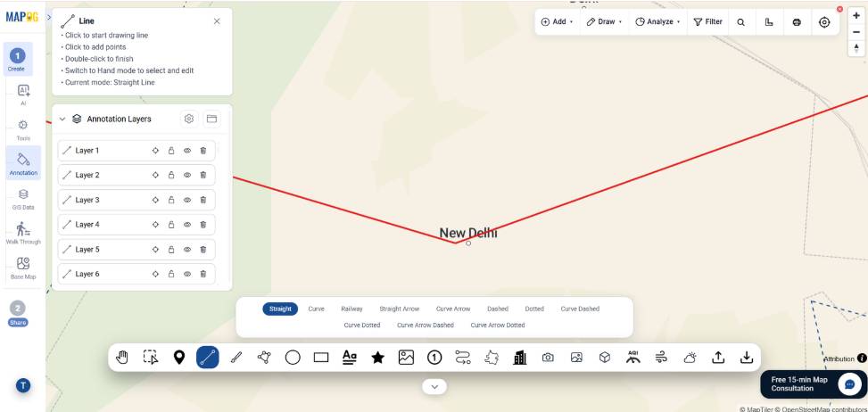The height and width of the screenshot is (412, 868).
Task: Choose the selection box tool
Action: click(x=151, y=358)
